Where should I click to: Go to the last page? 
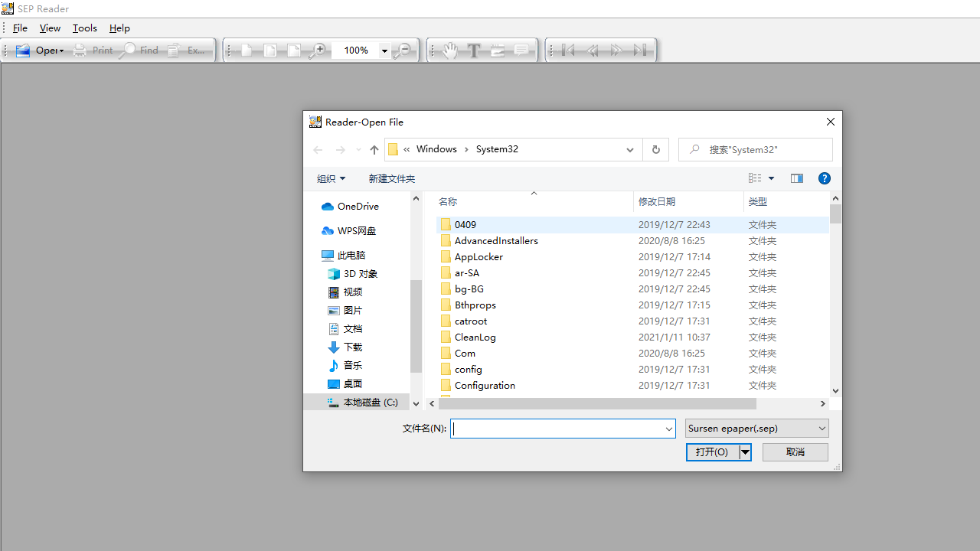[x=641, y=51]
